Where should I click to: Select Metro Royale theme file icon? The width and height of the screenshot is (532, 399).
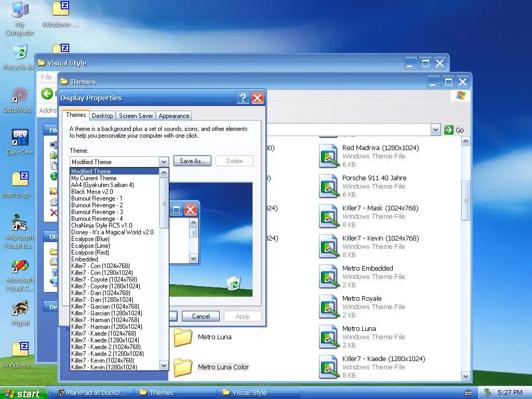click(x=329, y=307)
